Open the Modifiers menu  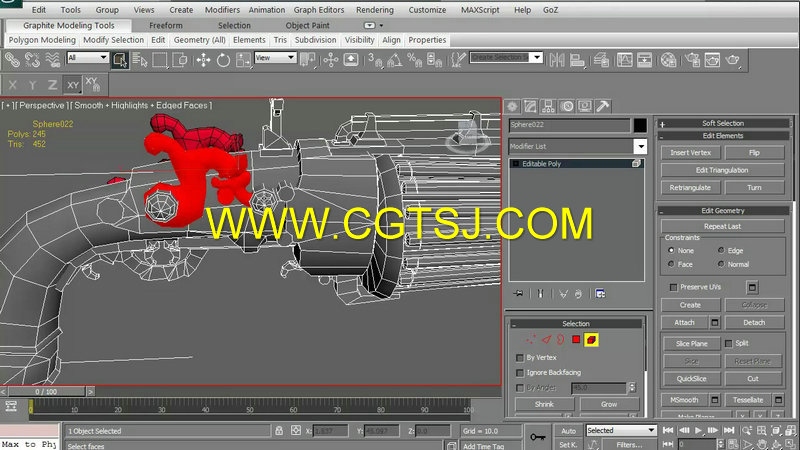(222, 10)
